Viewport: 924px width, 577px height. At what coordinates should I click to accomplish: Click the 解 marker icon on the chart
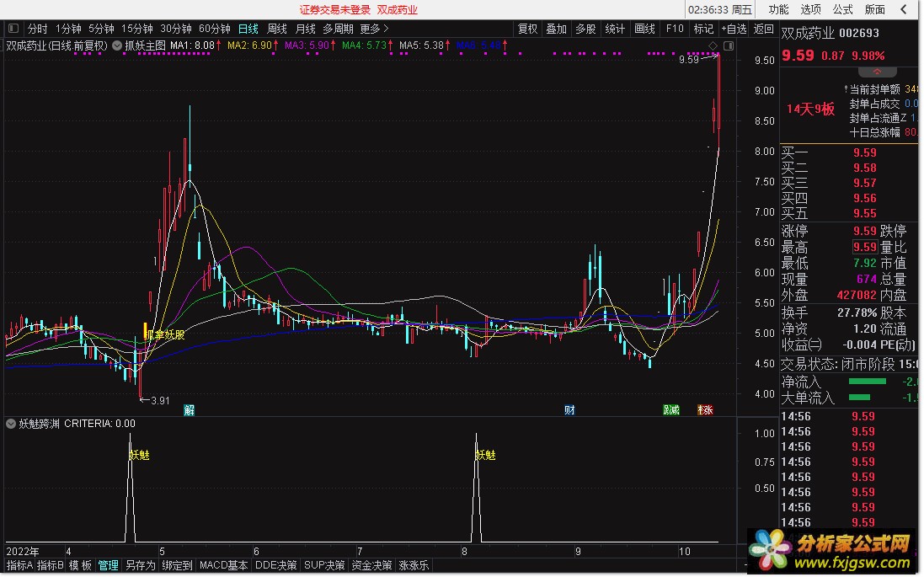coord(190,409)
